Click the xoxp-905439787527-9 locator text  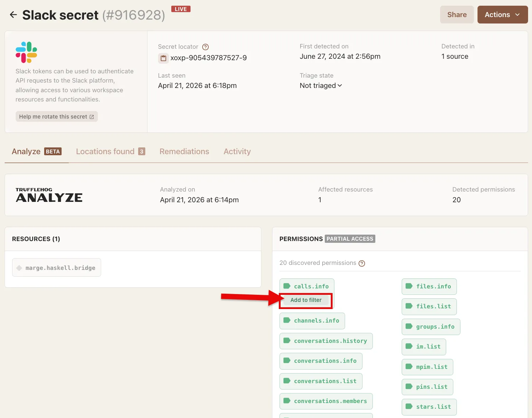click(209, 58)
